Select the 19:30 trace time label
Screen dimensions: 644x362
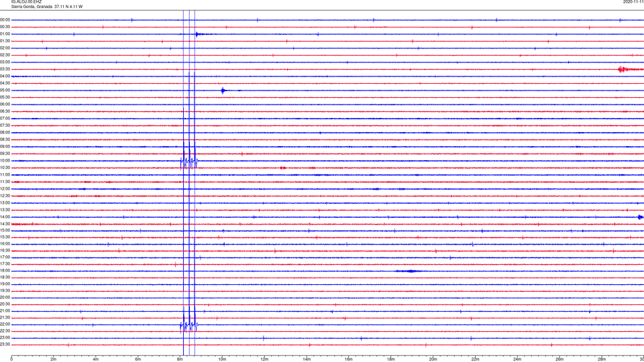[x=5, y=290]
